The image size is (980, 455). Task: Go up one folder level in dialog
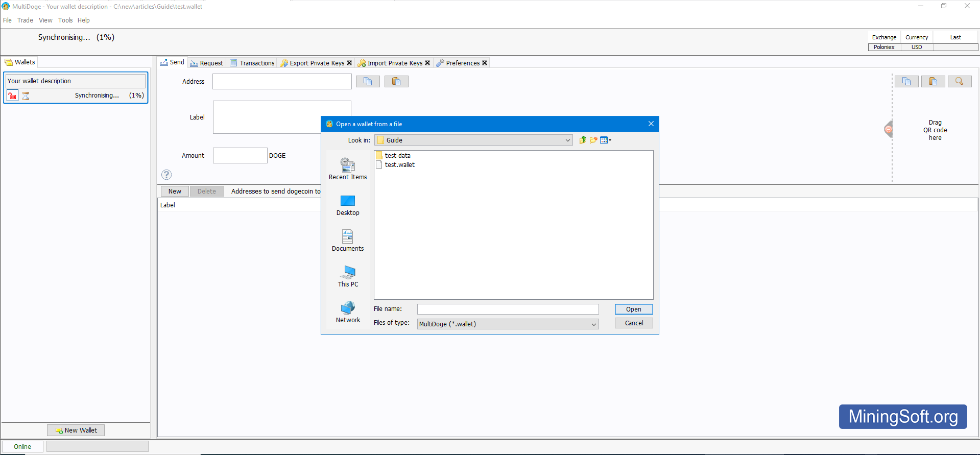coord(583,140)
